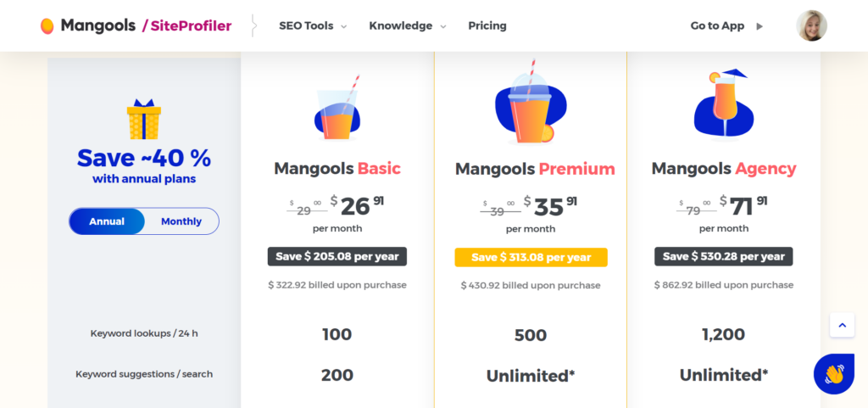This screenshot has height=408, width=868.
Task: Click the Mangools Premium smoothie illustration
Action: tap(530, 102)
